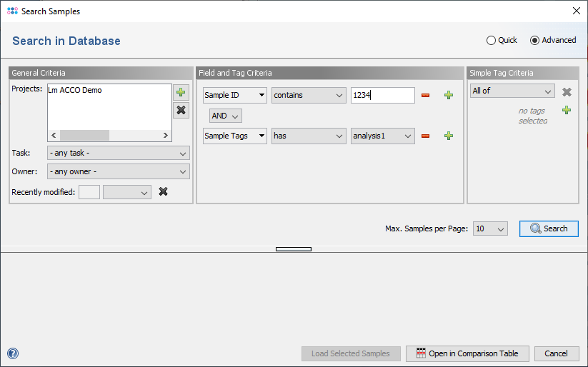Select the Quick search mode
The height and width of the screenshot is (367, 588).
[491, 41]
